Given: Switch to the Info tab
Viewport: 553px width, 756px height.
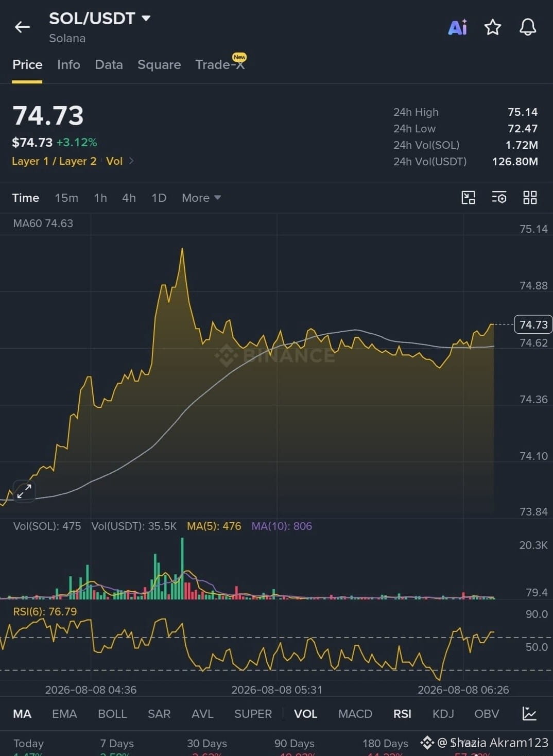Looking at the screenshot, I should 68,64.
